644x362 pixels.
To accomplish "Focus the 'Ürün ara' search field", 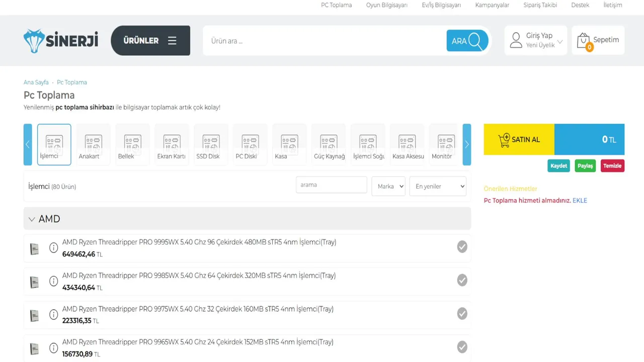I will click(325, 41).
